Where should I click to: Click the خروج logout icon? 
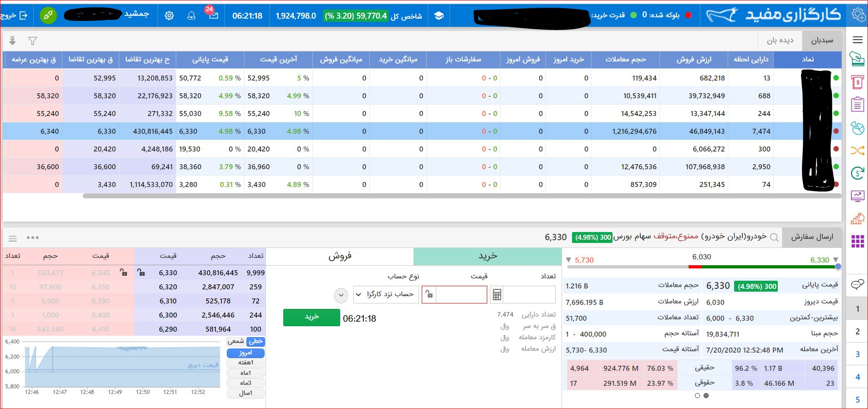click(23, 15)
